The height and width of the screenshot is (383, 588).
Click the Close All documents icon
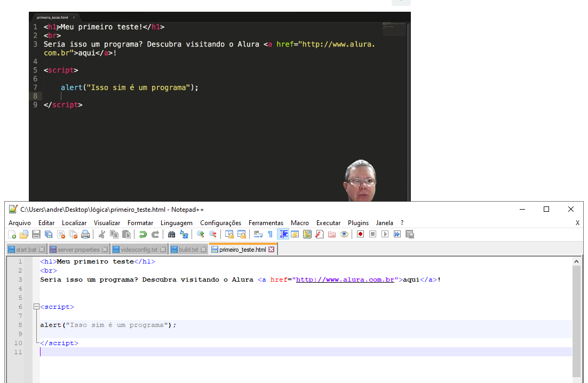pos(73,234)
